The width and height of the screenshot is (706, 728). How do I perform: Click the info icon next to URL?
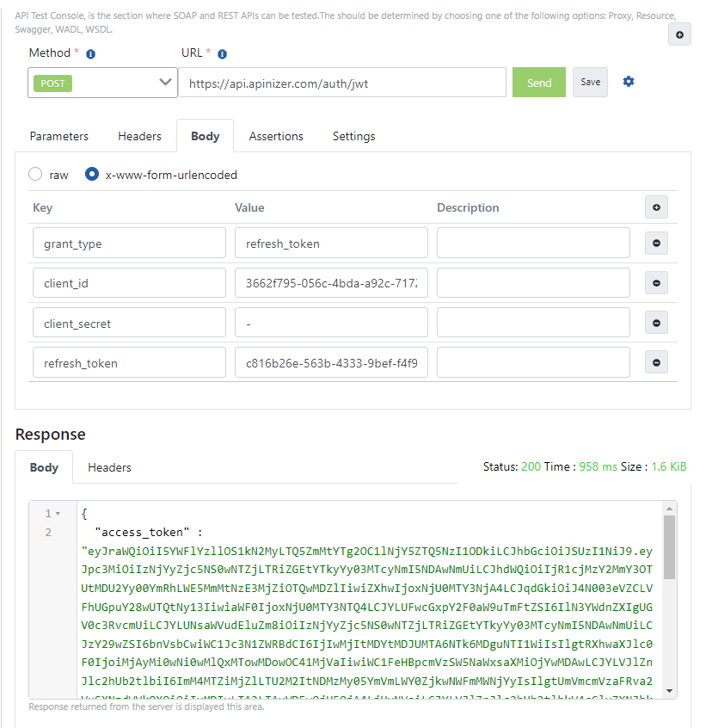coord(222,53)
